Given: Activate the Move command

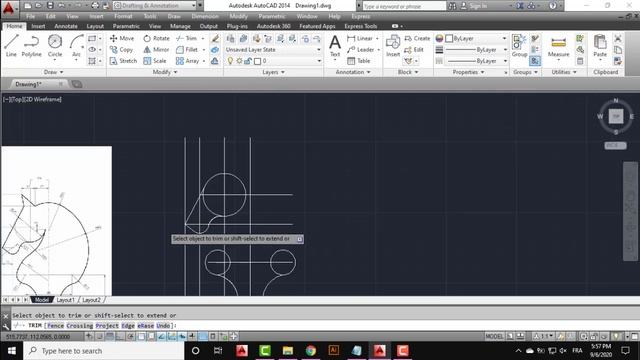Looking at the screenshot, I should 122,38.
